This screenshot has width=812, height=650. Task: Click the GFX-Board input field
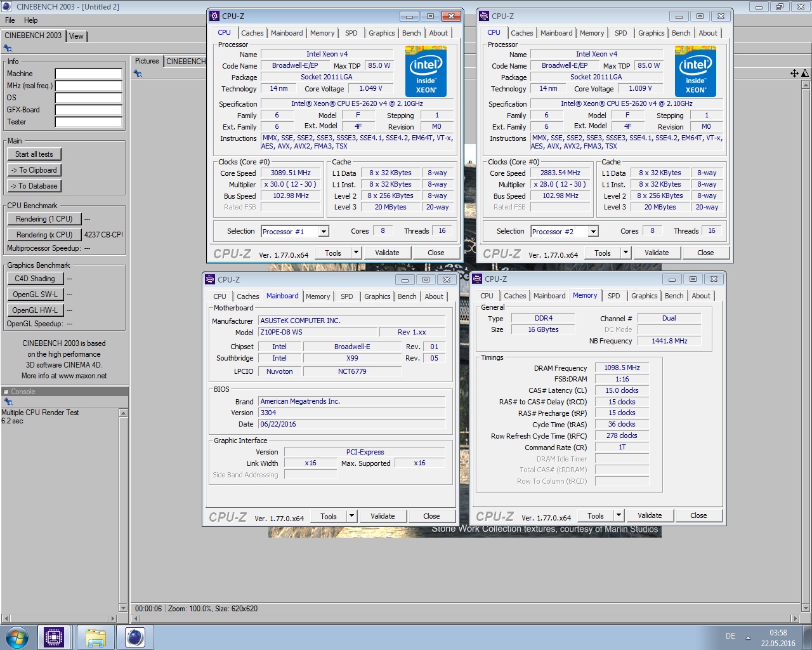(x=88, y=110)
